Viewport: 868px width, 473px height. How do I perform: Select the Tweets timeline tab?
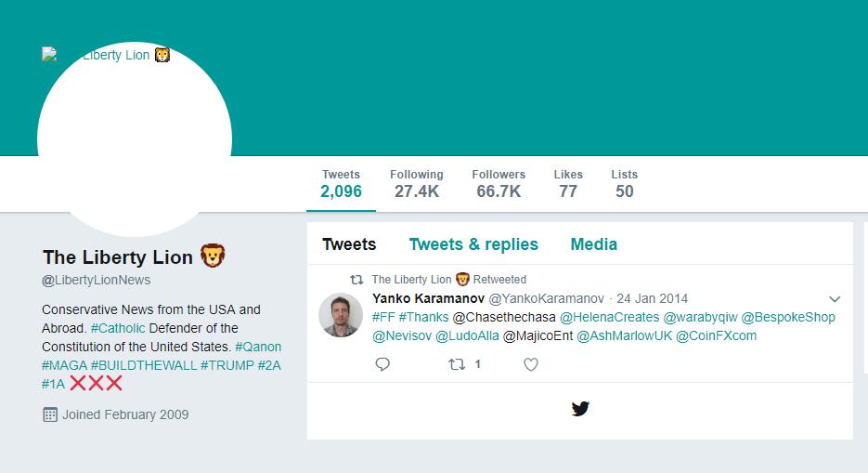tap(349, 244)
